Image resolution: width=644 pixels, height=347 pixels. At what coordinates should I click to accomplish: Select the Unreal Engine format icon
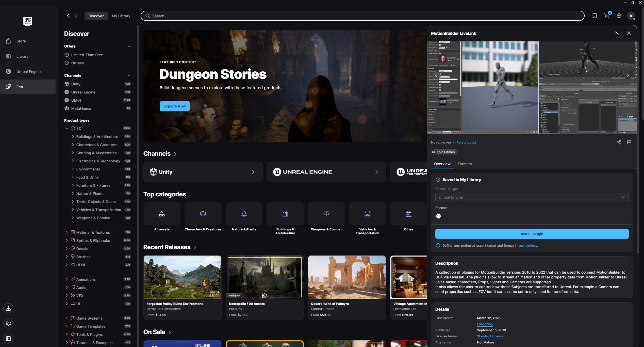point(438,216)
